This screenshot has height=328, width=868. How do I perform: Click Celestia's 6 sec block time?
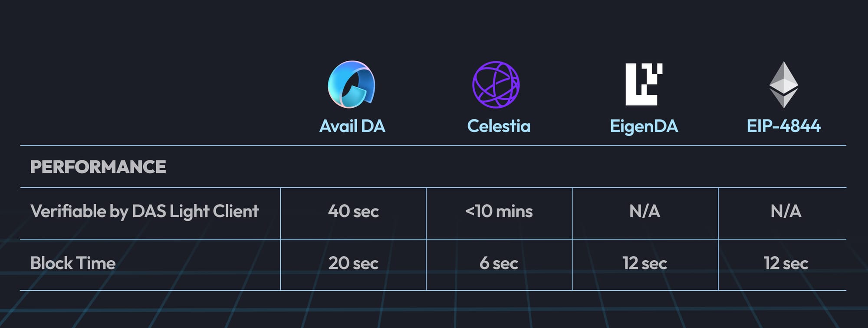coord(499,263)
